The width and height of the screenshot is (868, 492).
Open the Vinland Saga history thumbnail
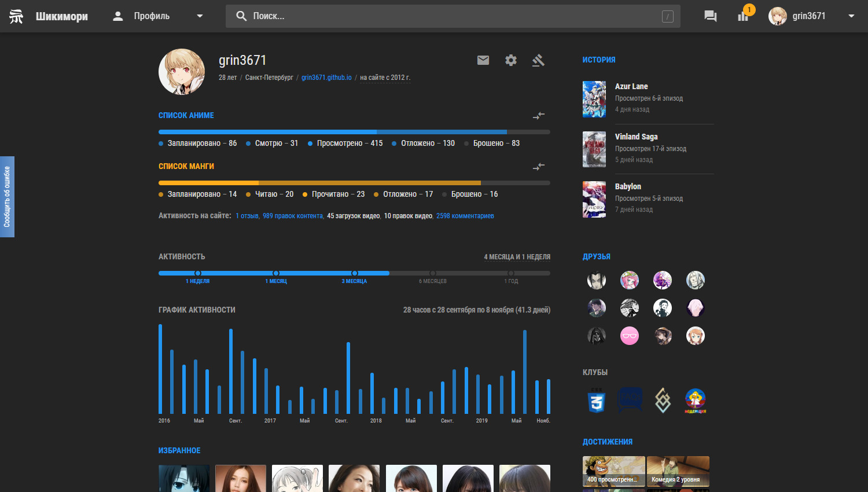[594, 149]
